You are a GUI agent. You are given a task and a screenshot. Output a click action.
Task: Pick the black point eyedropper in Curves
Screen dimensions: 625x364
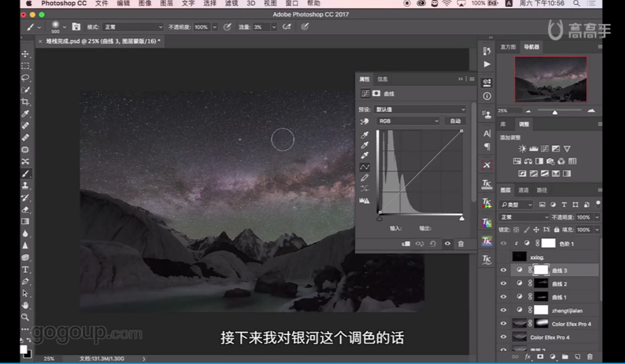[x=364, y=134]
